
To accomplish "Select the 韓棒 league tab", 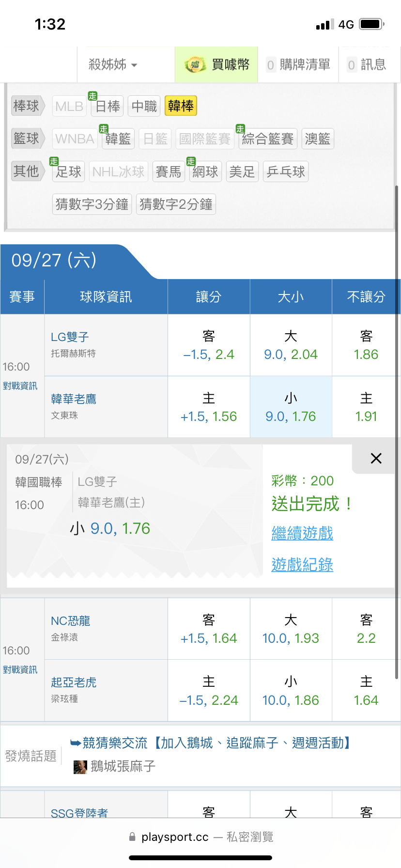I will 181,106.
